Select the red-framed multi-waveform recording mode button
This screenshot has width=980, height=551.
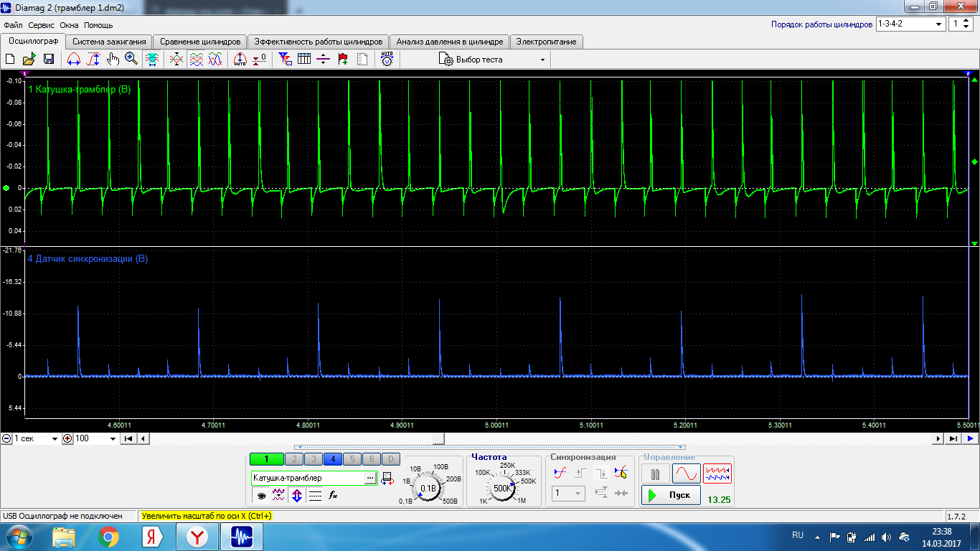717,474
